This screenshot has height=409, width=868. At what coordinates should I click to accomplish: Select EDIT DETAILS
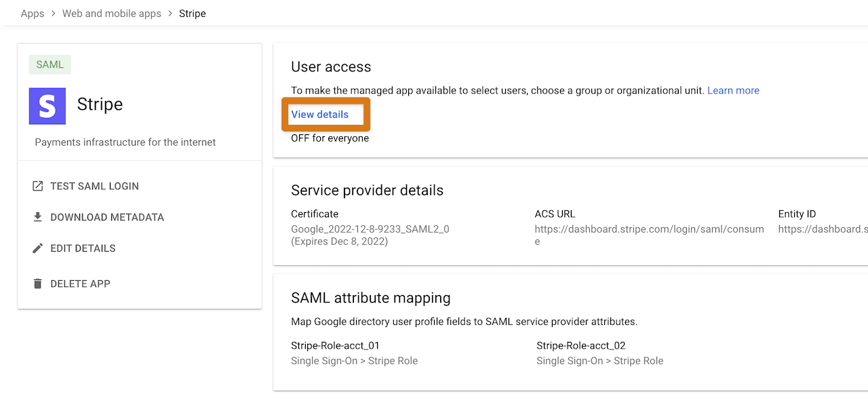83,248
